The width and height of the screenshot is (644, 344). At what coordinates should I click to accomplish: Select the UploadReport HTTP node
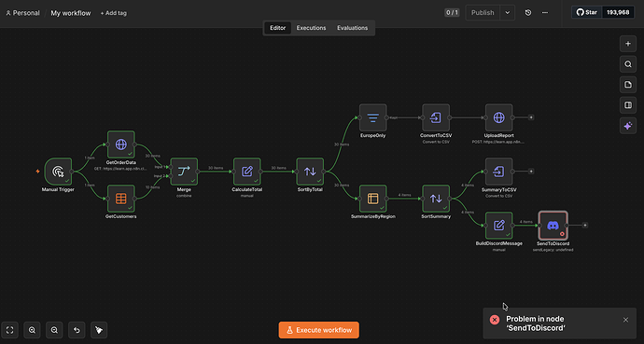pyautogui.click(x=498, y=117)
